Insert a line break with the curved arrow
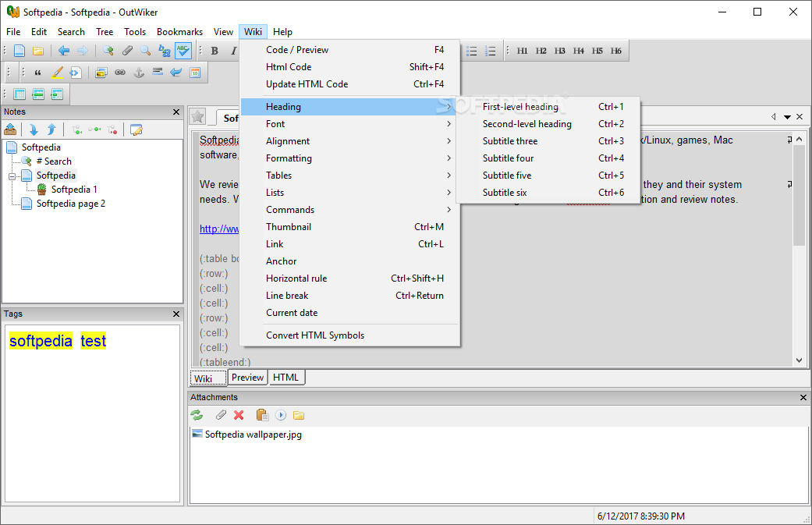 176,73
